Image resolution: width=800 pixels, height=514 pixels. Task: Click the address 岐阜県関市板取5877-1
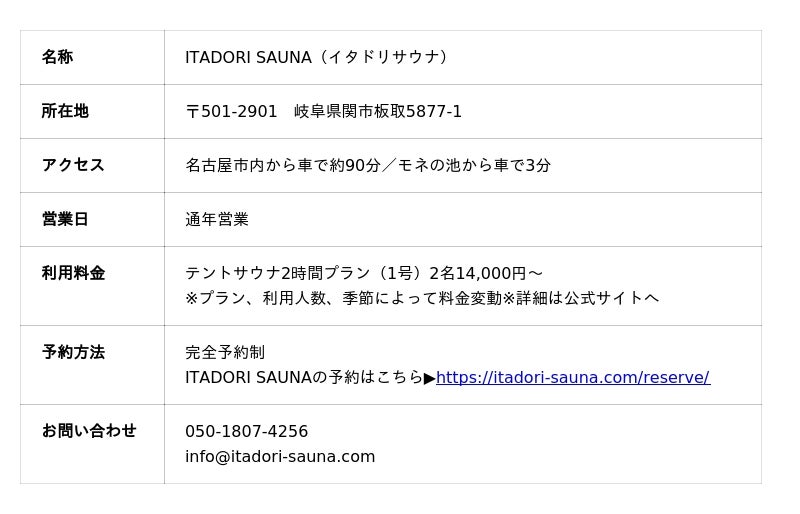click(378, 111)
